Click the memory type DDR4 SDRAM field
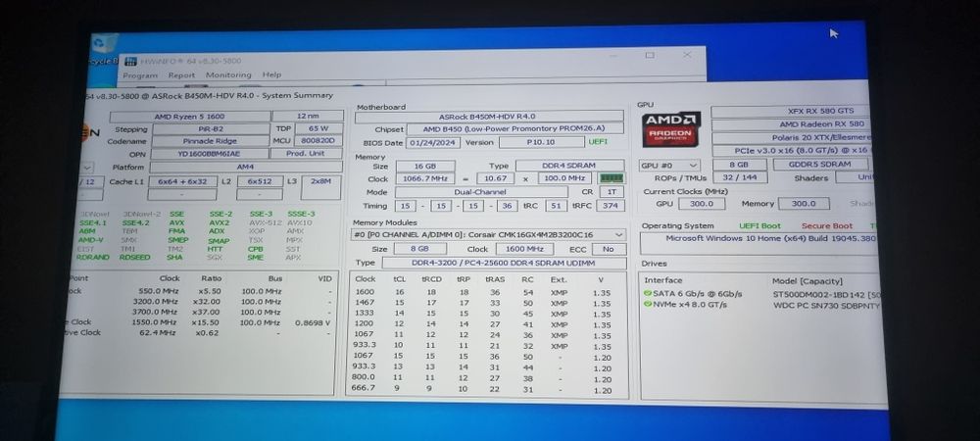 tap(570, 166)
